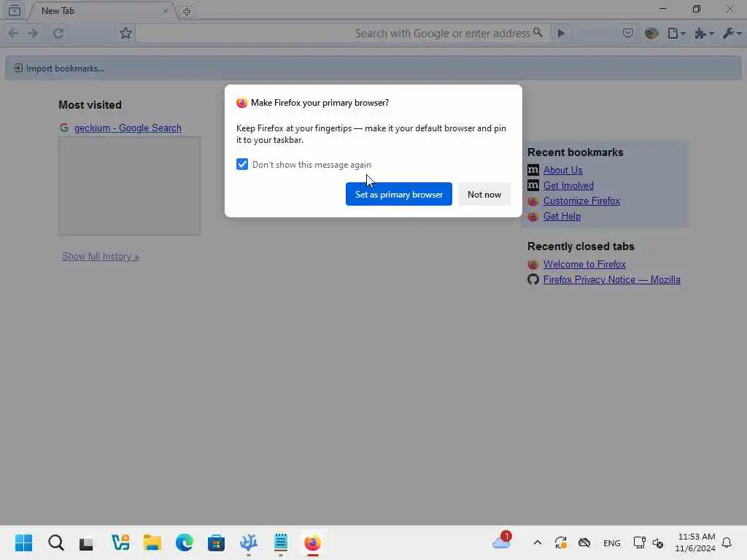Click the magnifier search icon in address bar
The width and height of the screenshot is (747, 560).
[538, 33]
